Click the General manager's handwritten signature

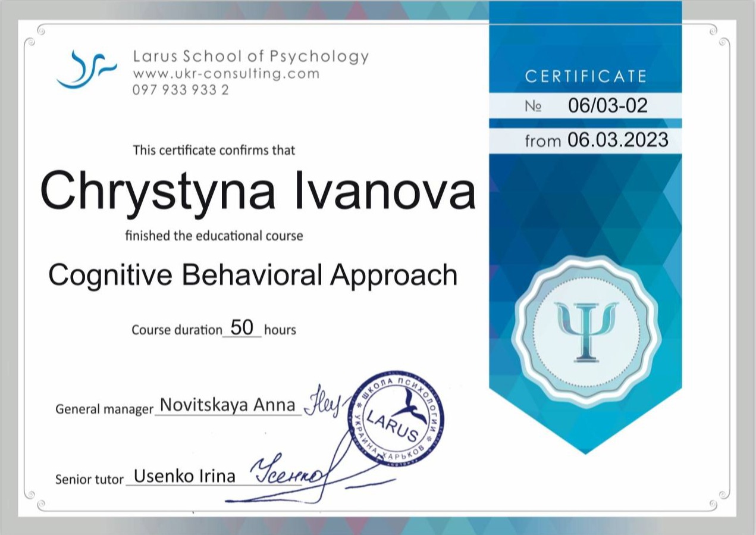tap(322, 405)
